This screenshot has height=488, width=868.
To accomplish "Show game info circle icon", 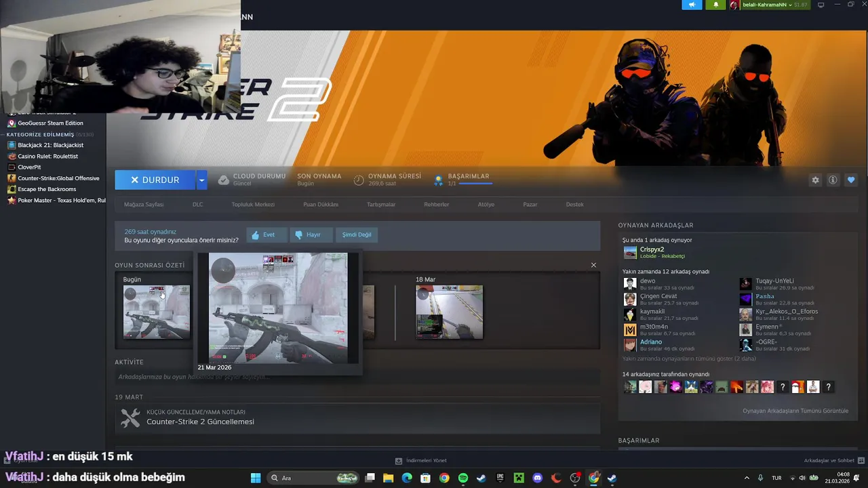I will click(833, 180).
